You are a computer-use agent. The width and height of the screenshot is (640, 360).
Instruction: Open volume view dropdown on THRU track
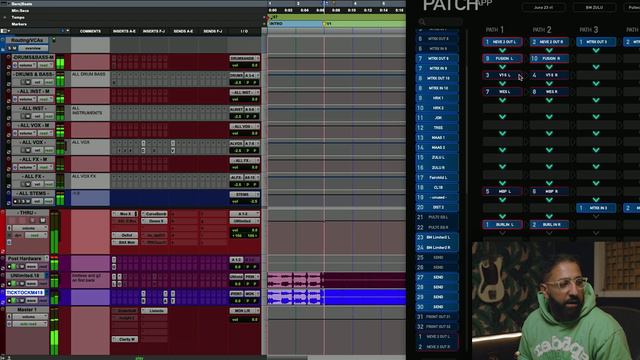(x=29, y=228)
